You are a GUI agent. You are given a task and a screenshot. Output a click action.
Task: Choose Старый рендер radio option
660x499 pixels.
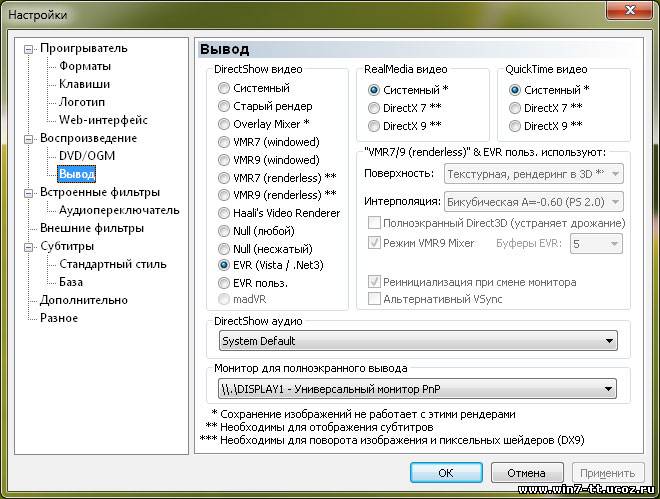(224, 106)
